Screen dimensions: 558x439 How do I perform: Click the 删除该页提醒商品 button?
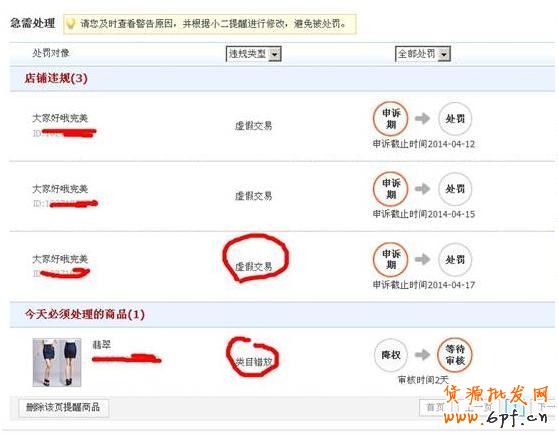[63, 407]
